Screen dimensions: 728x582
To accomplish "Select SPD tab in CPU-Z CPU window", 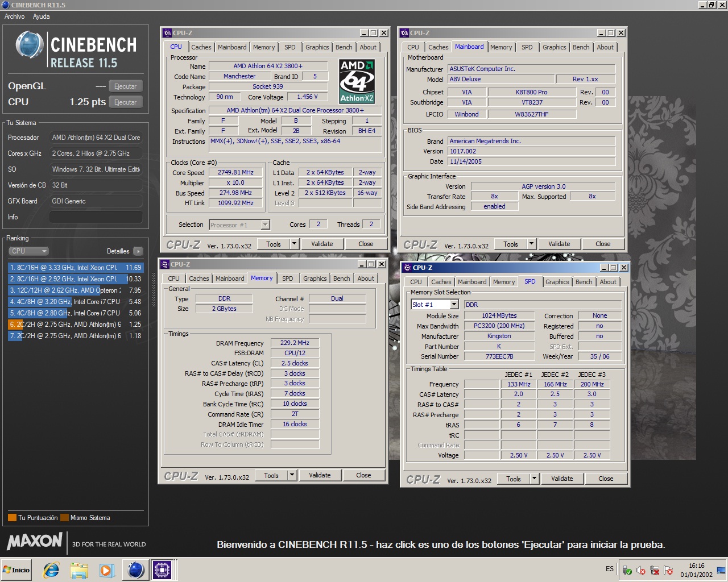I will 290,47.
